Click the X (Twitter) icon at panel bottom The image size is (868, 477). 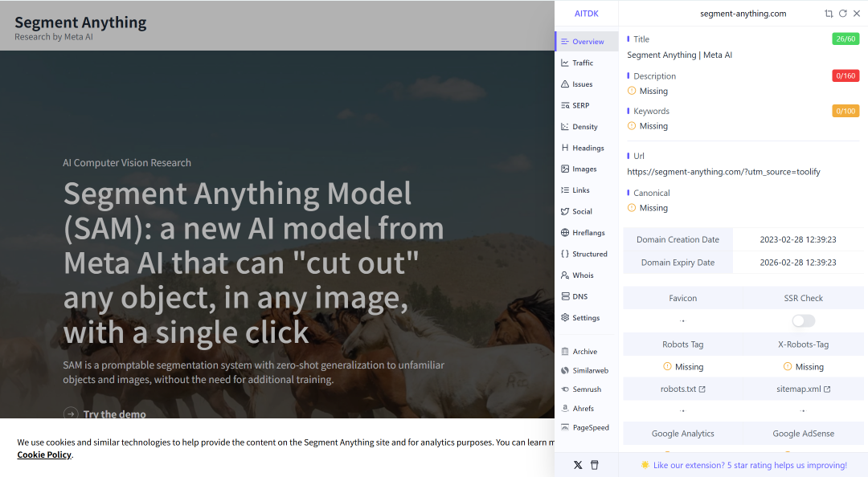[578, 465]
